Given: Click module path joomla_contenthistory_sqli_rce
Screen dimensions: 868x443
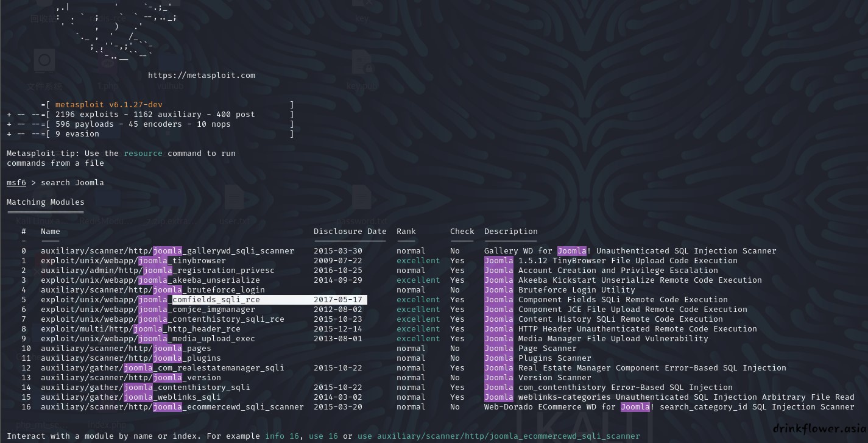Looking at the screenshot, I should pos(163,319).
